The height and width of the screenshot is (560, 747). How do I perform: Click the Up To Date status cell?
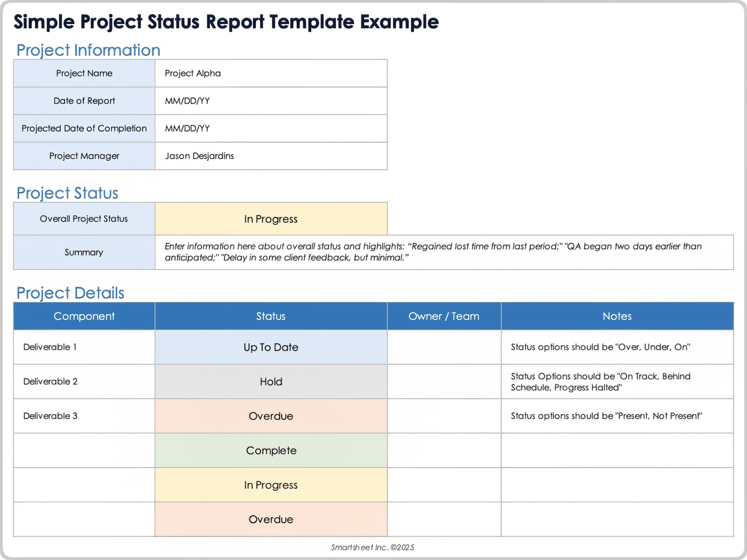click(270, 347)
